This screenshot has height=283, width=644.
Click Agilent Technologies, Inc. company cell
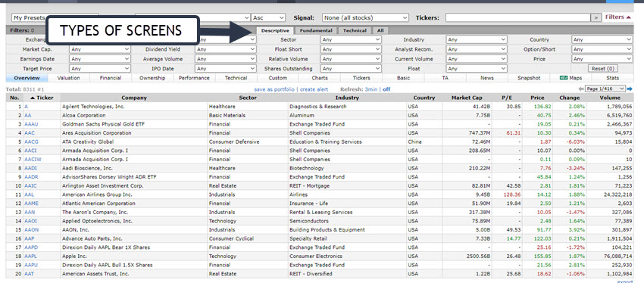click(134, 107)
